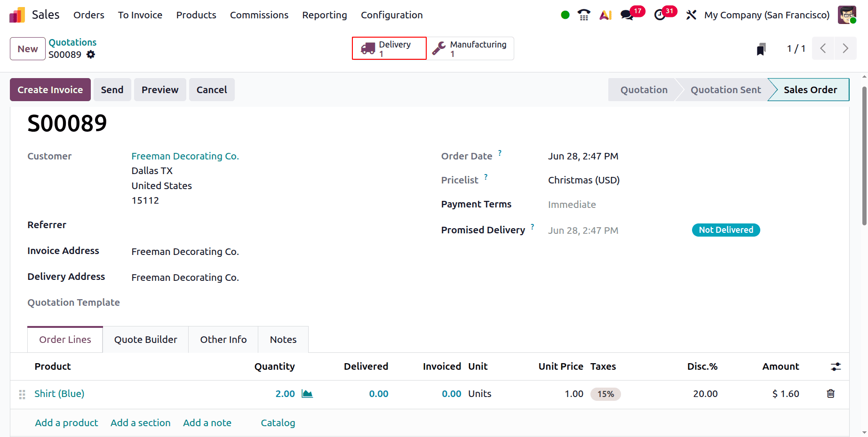
Task: Show the Order Date help tooltip icon
Action: [x=500, y=153]
